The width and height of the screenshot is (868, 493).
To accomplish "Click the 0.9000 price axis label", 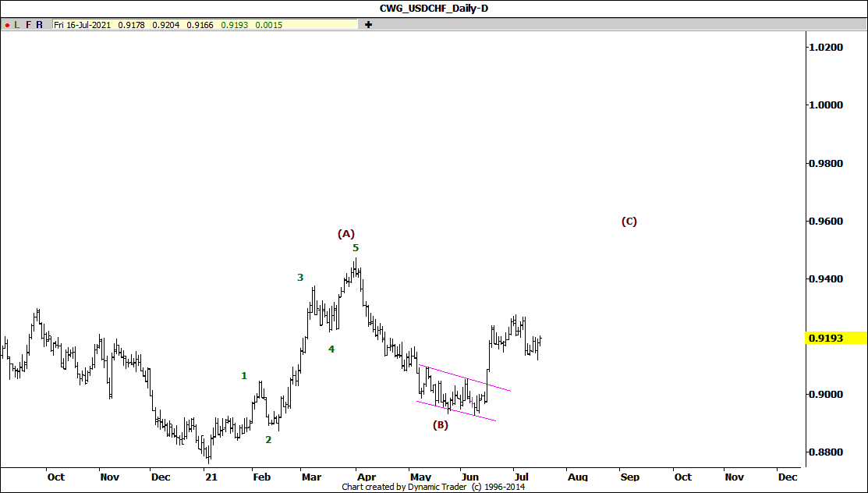I will click(x=827, y=395).
